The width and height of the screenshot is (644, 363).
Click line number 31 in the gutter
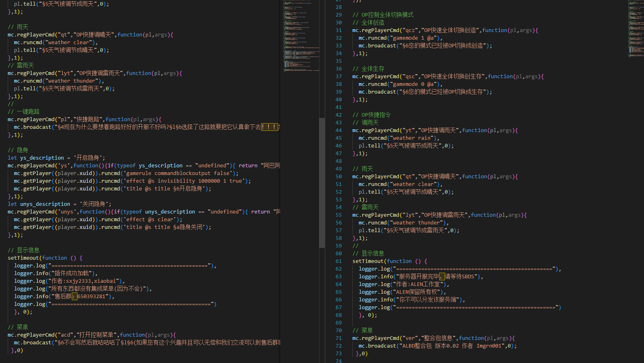(x=339, y=30)
